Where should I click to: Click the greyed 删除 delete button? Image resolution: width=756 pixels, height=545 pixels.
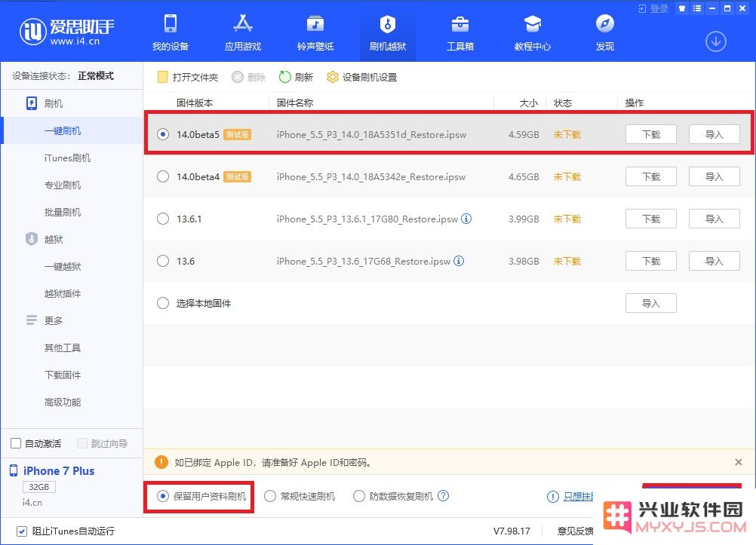click(249, 77)
